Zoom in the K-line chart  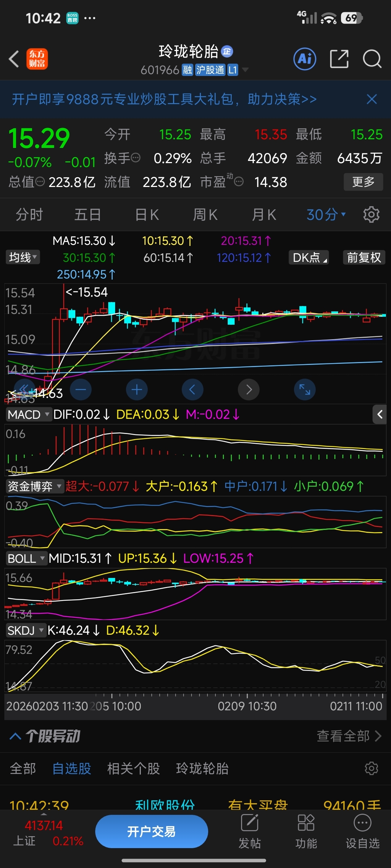[137, 390]
